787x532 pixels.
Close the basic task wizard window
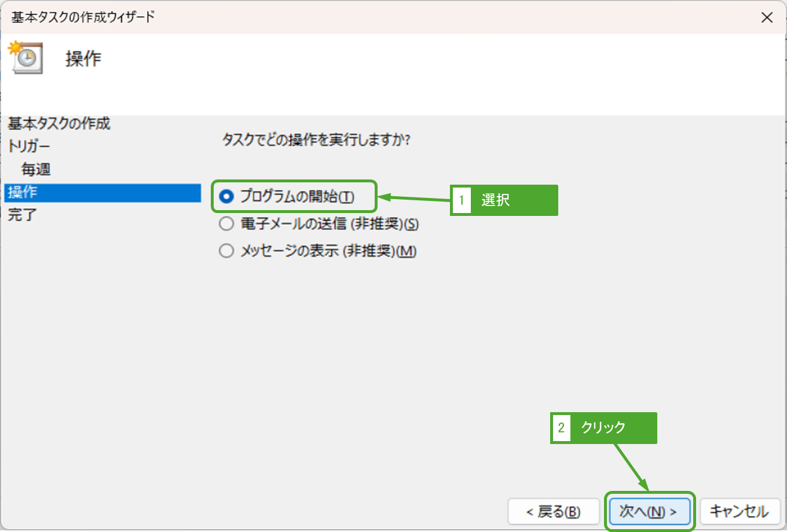click(x=767, y=17)
